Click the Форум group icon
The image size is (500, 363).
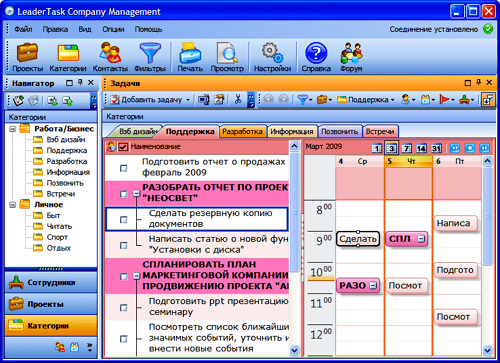[351, 53]
